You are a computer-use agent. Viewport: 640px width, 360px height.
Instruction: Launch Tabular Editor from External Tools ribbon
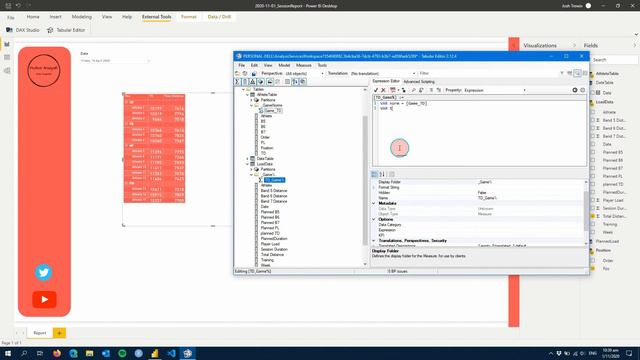pos(66,30)
